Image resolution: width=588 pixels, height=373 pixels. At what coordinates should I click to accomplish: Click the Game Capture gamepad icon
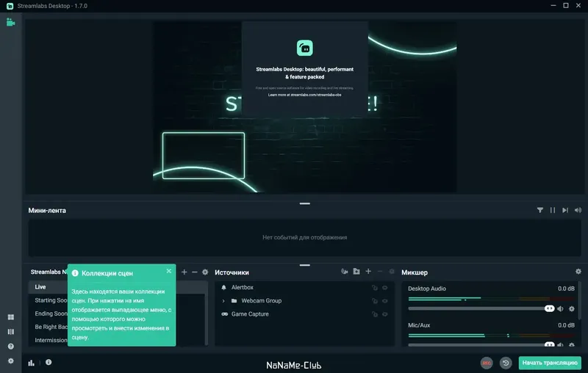point(225,314)
